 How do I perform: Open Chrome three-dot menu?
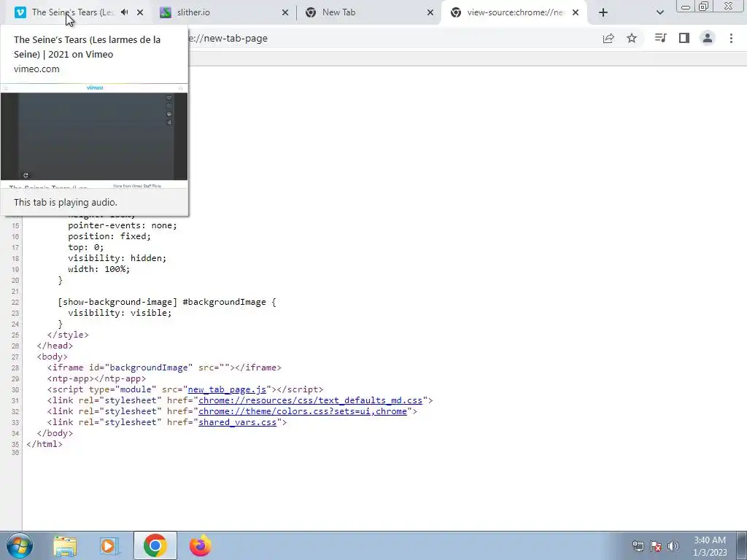point(731,38)
